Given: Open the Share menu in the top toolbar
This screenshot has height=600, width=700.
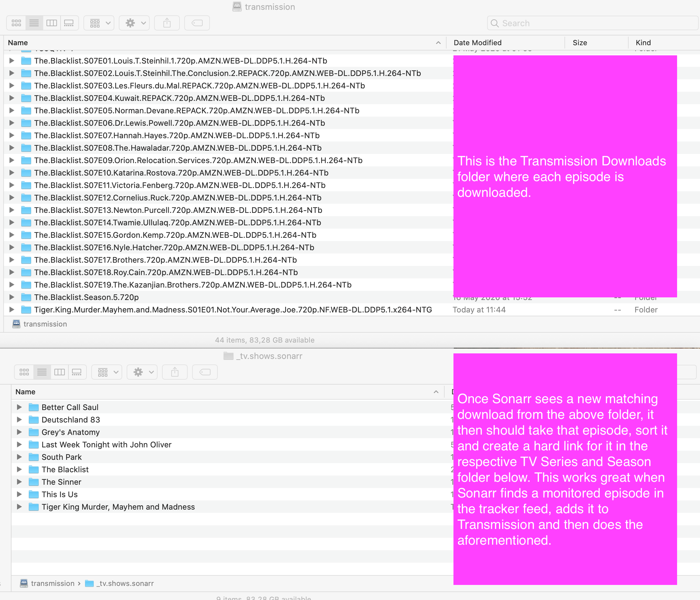Looking at the screenshot, I should click(167, 23).
